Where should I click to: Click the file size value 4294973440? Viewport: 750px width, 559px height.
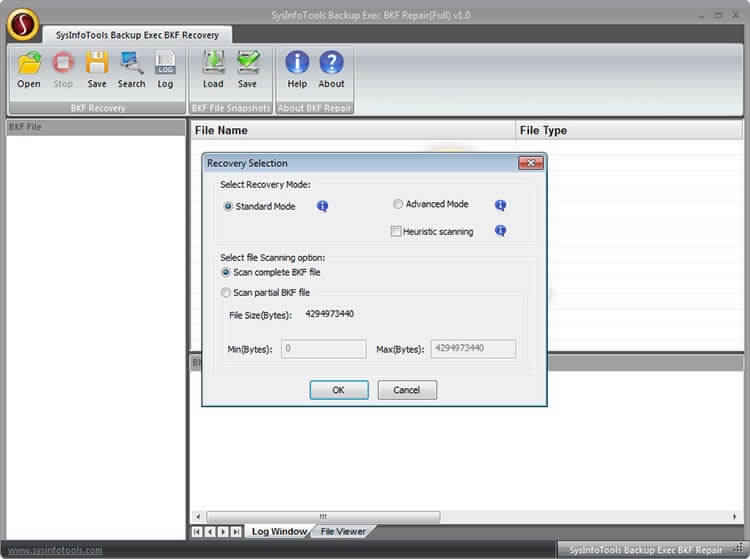(330, 314)
